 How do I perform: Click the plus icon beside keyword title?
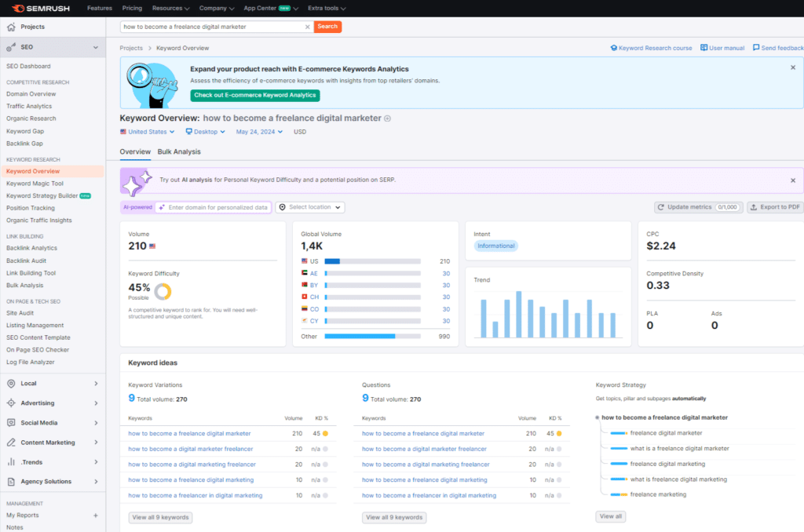[387, 118]
